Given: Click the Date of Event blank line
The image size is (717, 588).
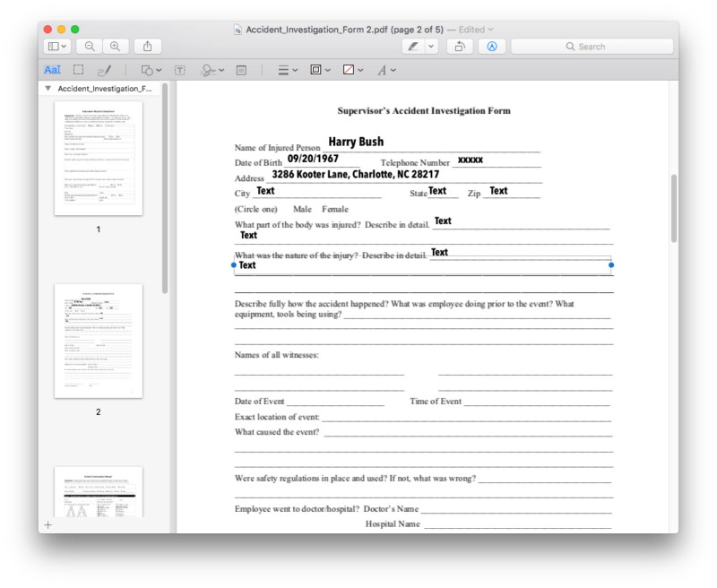Looking at the screenshot, I should coord(335,403).
